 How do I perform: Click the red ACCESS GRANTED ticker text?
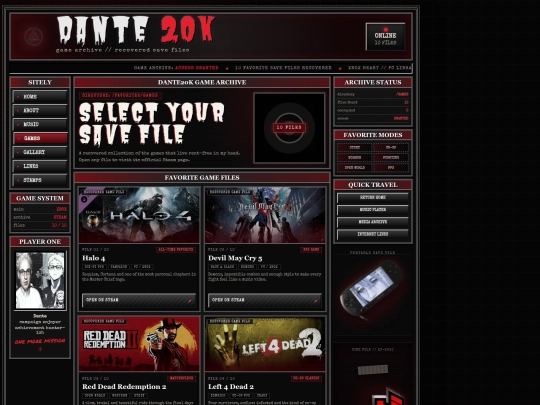[x=197, y=68]
